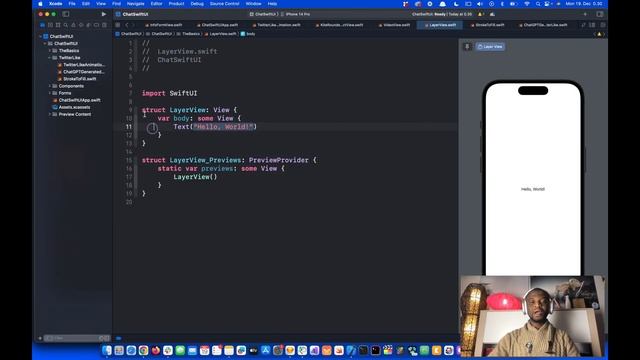This screenshot has height=360, width=640.
Task: Click the body symbol in jump bar
Action: (248, 34)
